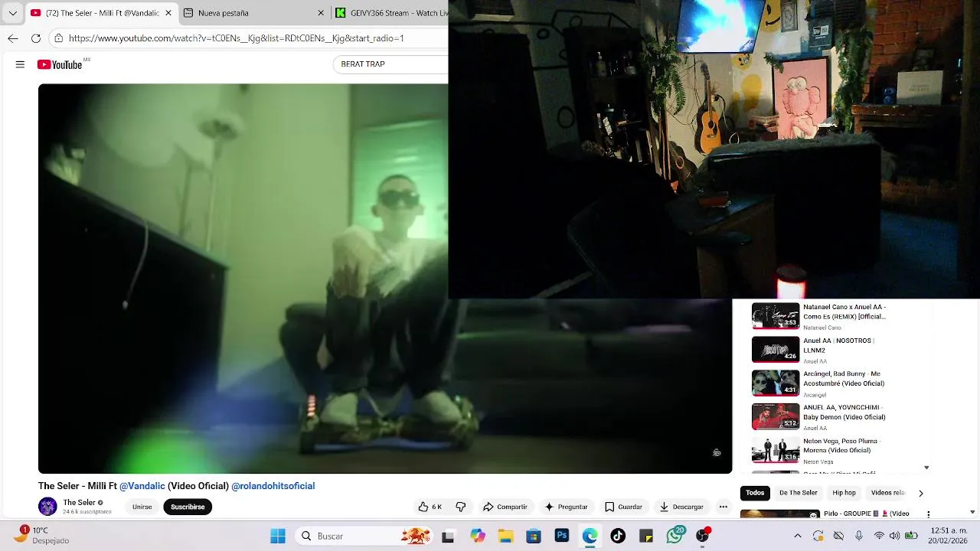Open the @rolandohitsoficial link in title

[273, 486]
